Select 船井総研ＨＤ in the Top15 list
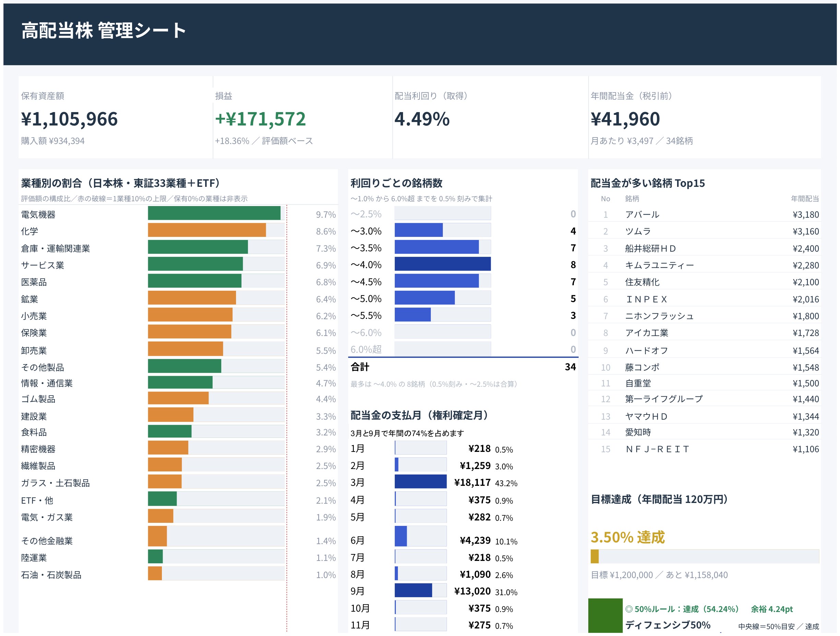The image size is (840, 636). [x=651, y=248]
